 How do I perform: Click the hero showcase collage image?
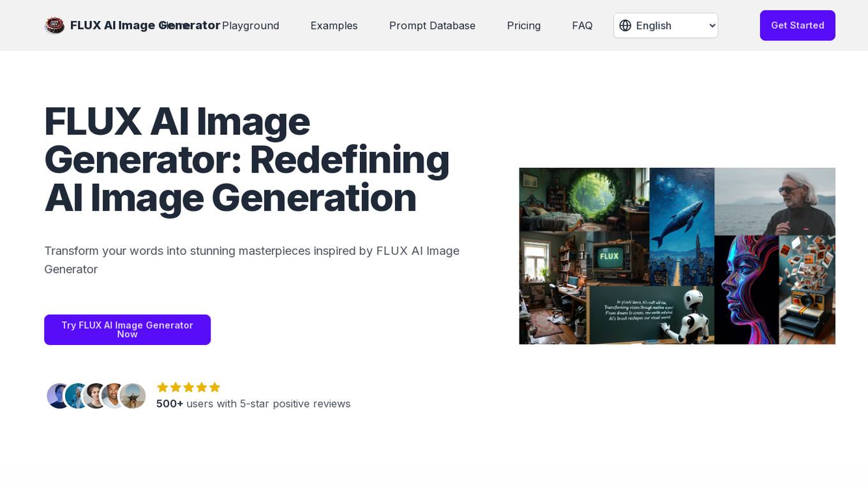tap(677, 256)
